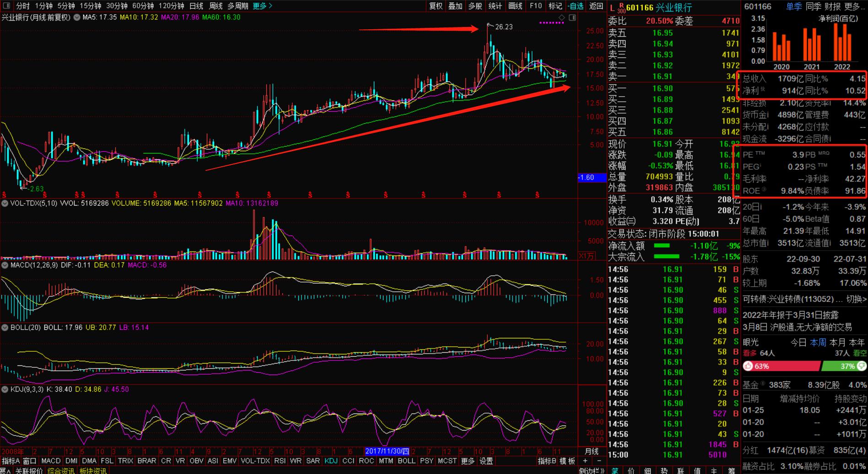868x474 pixels.
Task: Select the 15分钟 period
Action: 91,6
